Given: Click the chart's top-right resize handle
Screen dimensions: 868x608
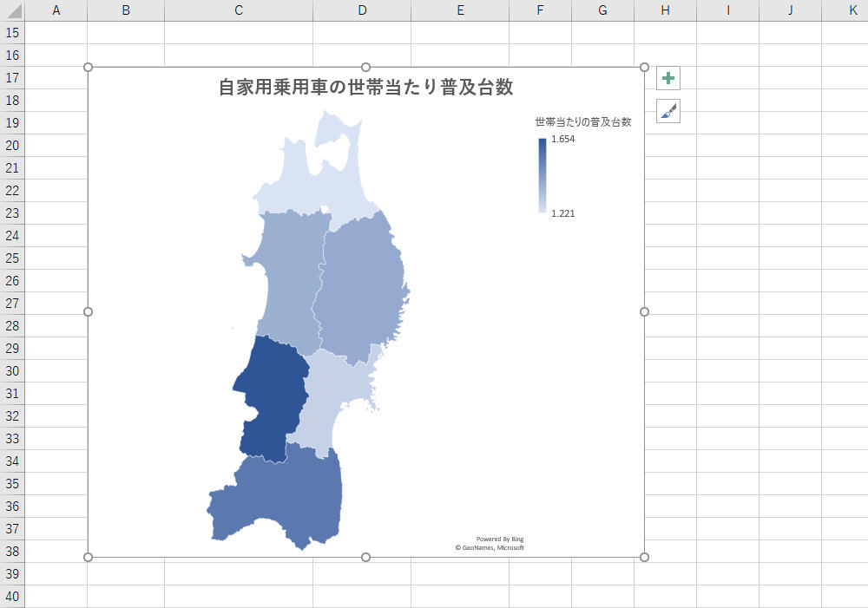Looking at the screenshot, I should [x=644, y=67].
